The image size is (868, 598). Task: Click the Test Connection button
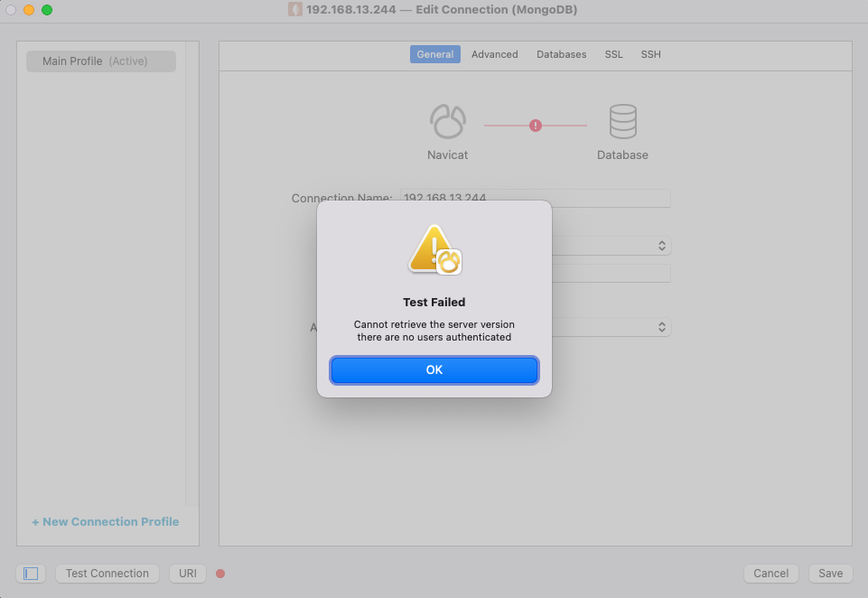[107, 574]
